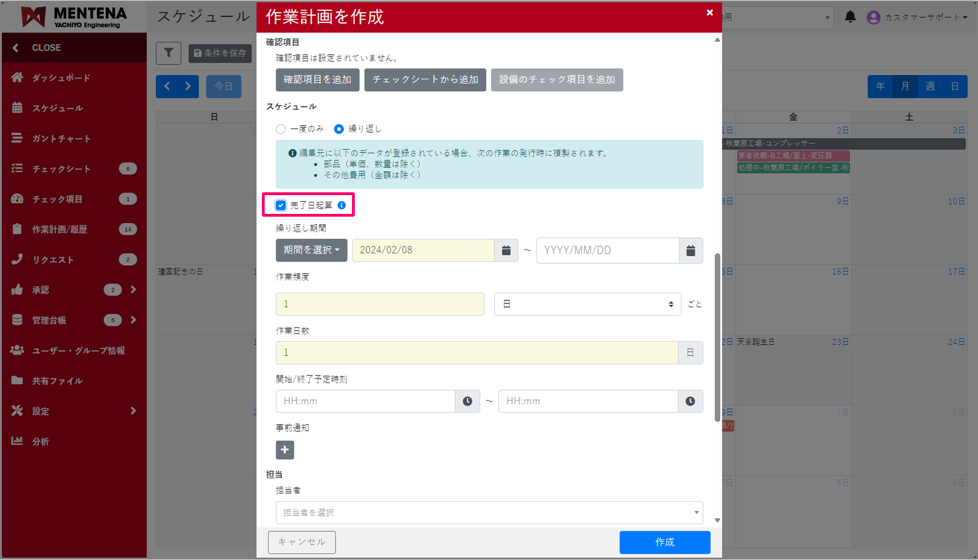Toggle the 完了日起算 checkbox
This screenshot has width=978, height=560.
(281, 205)
